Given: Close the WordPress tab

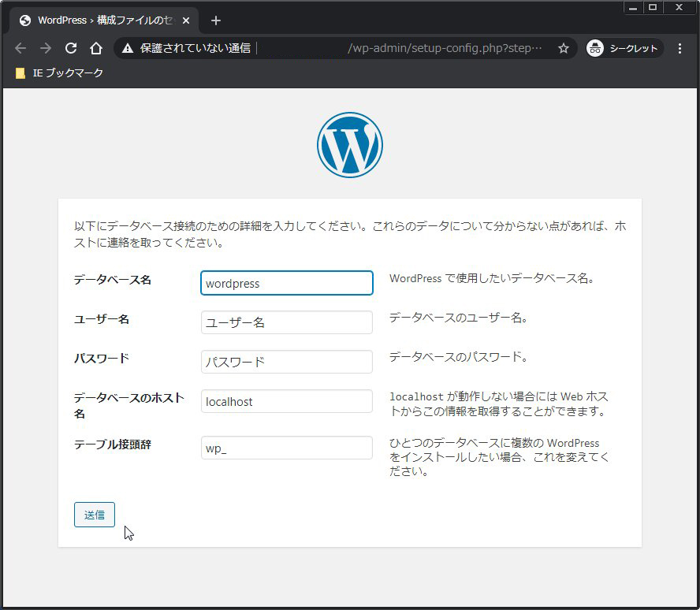Looking at the screenshot, I should point(186,20).
